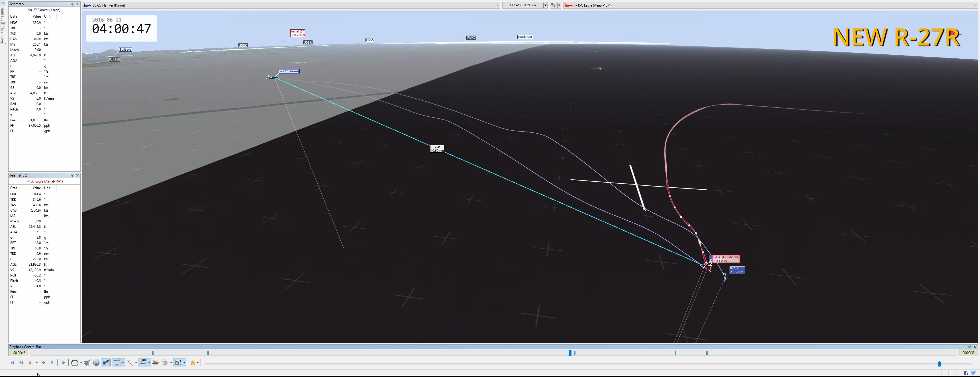Screen dimensions: 980x377
Task: Expand the ±17.4° / 10.59 nm dropdown arrow
Action: pos(545,5)
